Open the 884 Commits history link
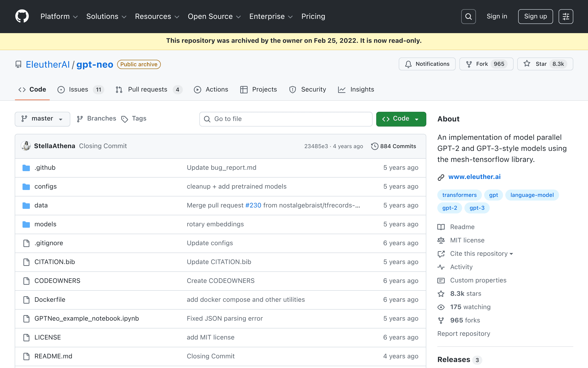This screenshot has width=588, height=368. pyautogui.click(x=393, y=146)
